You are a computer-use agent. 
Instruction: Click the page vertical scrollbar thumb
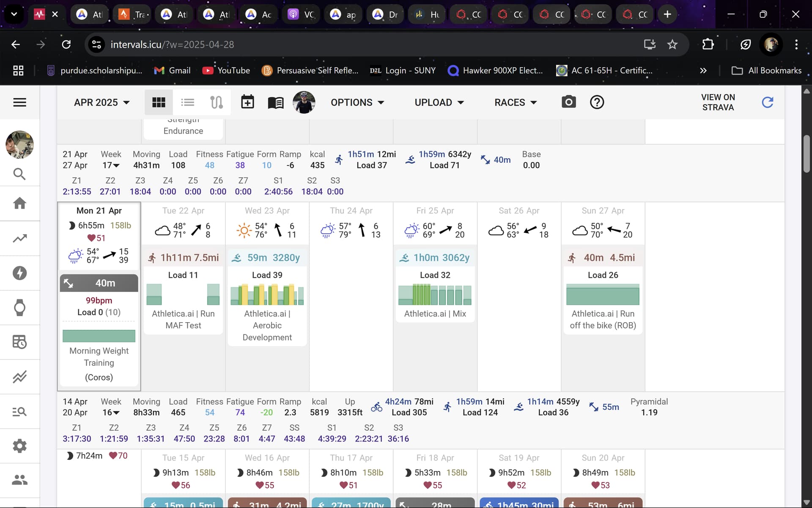click(x=806, y=154)
